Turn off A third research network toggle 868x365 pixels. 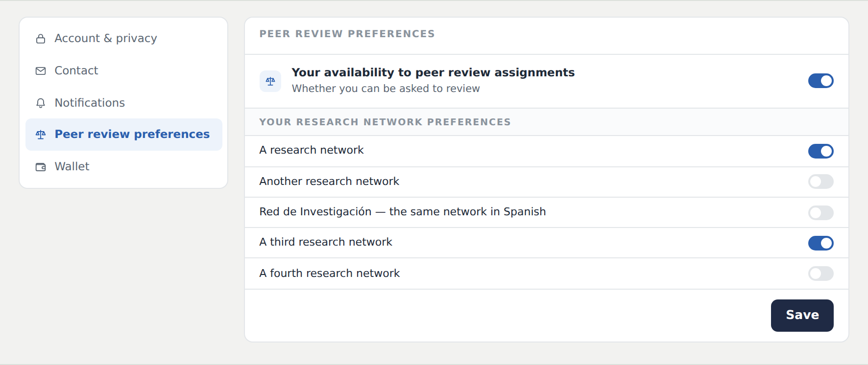coord(821,243)
